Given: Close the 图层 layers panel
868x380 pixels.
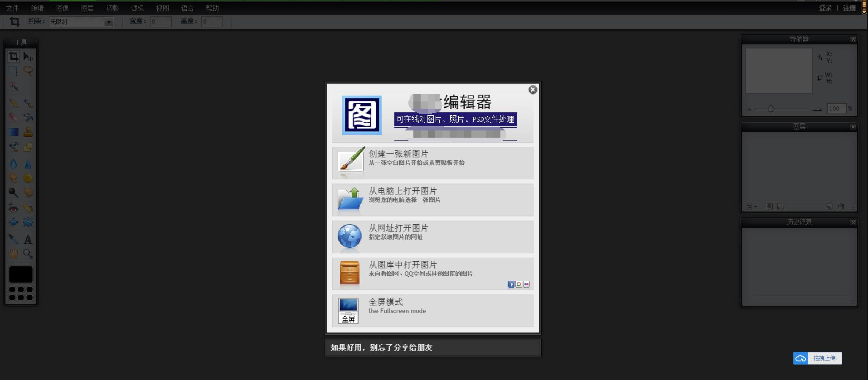Looking at the screenshot, I should coord(853,127).
